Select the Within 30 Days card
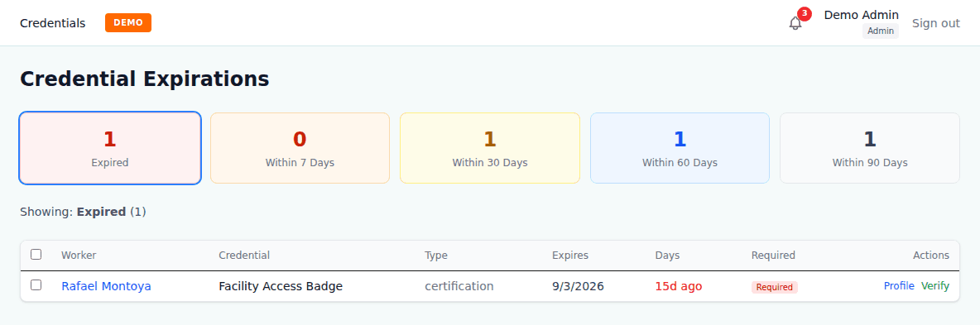980x325 pixels. [x=490, y=148]
